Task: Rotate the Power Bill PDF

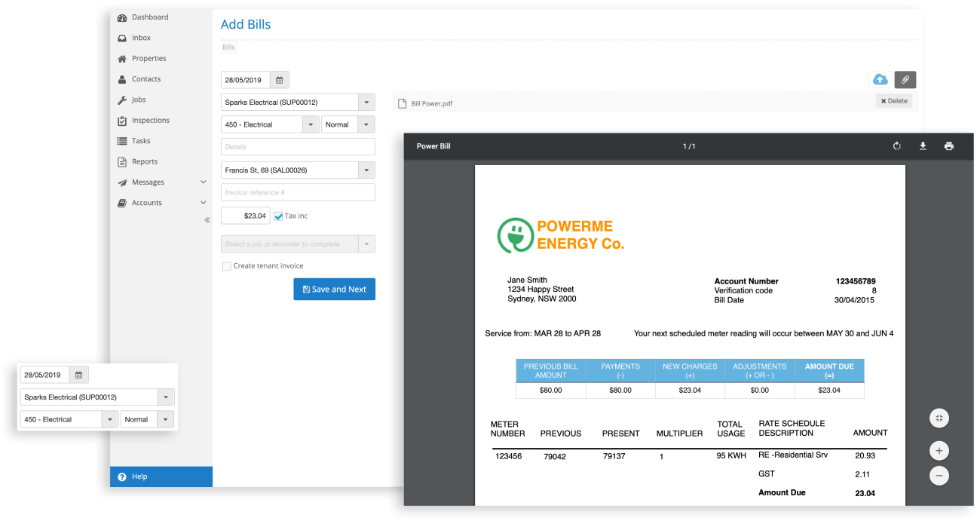Action: [897, 146]
